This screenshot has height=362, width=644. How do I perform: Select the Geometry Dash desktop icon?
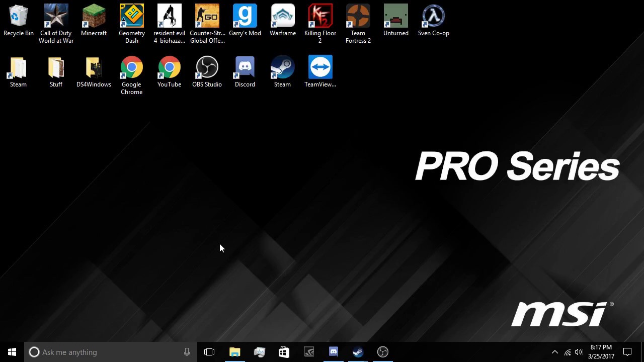coord(131,24)
